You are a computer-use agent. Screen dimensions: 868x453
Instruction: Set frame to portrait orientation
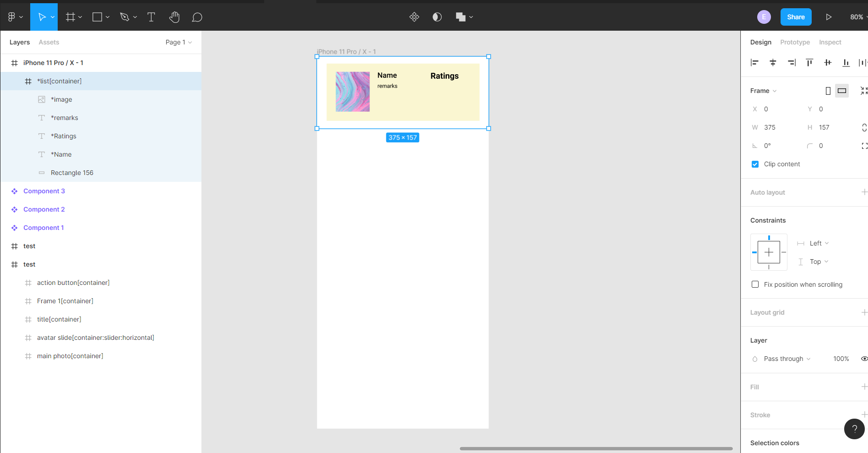click(828, 91)
